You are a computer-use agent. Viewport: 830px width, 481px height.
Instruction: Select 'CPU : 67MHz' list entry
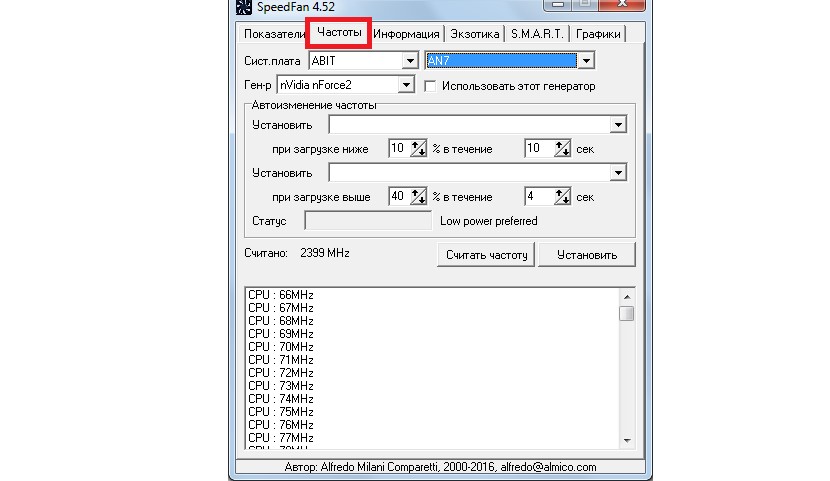(281, 308)
